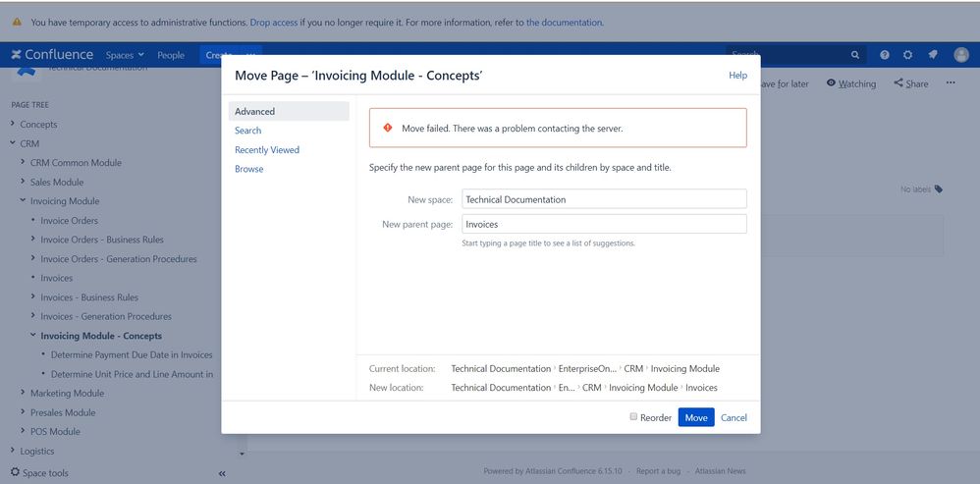Collapse Invoicing Module - Concepts node
This screenshot has width=980, height=484.
pos(33,335)
